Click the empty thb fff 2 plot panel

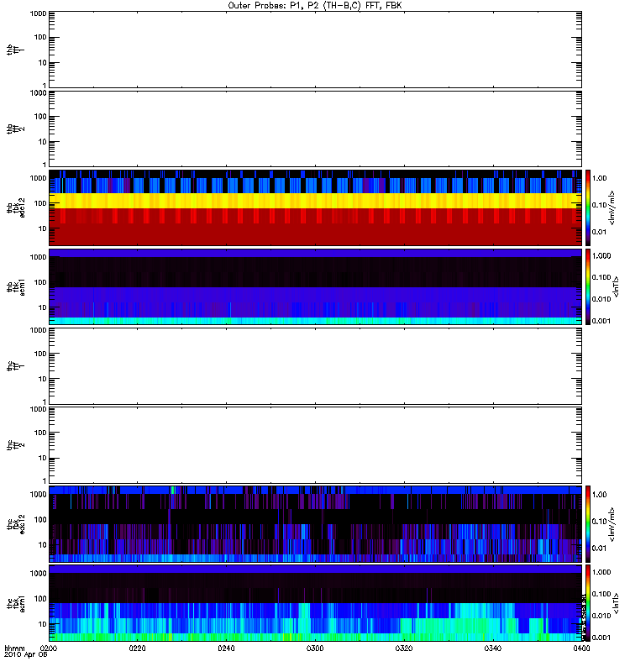pos(316,129)
